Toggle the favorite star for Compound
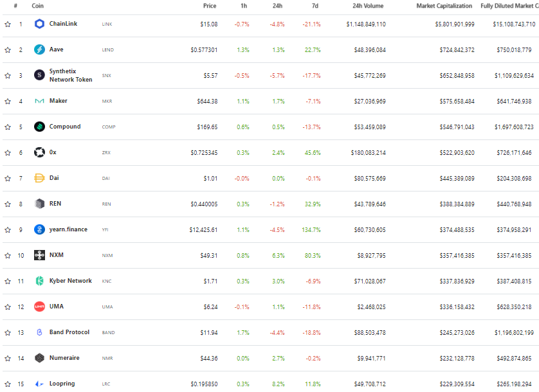The height and width of the screenshot is (392, 539). [8, 127]
